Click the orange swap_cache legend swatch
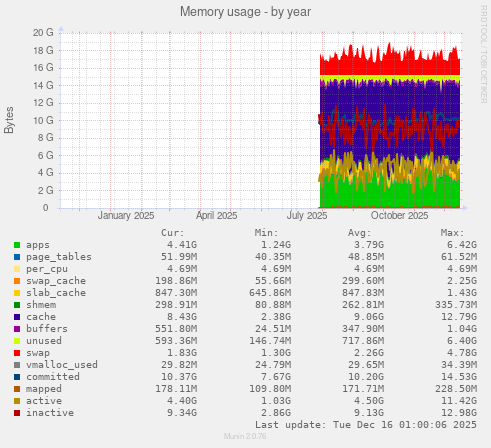 pyautogui.click(x=17, y=281)
